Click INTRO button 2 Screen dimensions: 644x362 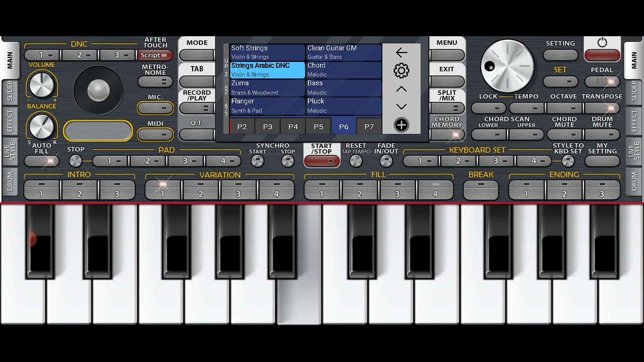point(79,190)
